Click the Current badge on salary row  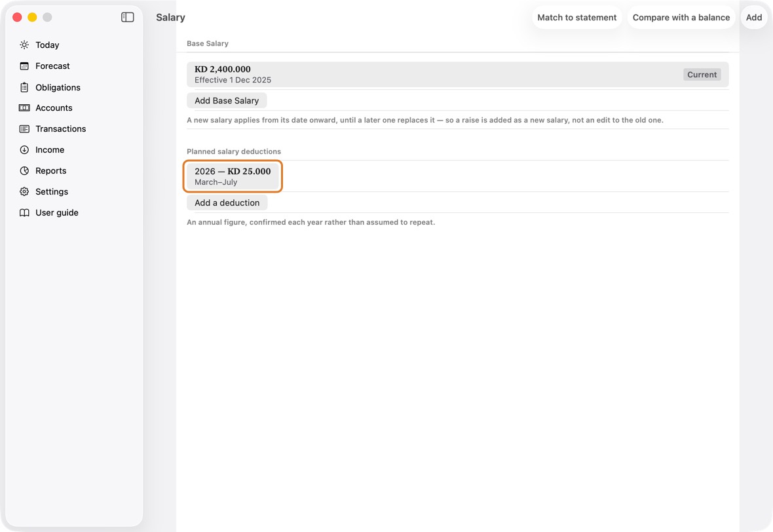pos(702,75)
